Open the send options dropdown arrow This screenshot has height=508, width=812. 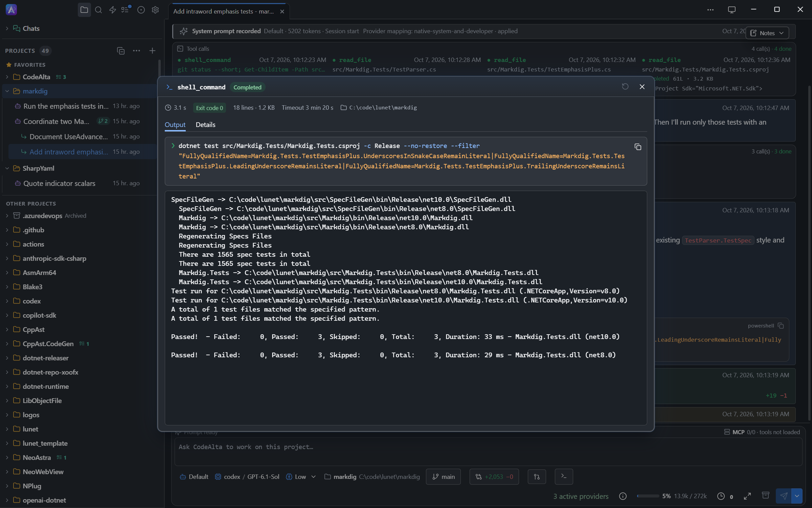click(797, 496)
